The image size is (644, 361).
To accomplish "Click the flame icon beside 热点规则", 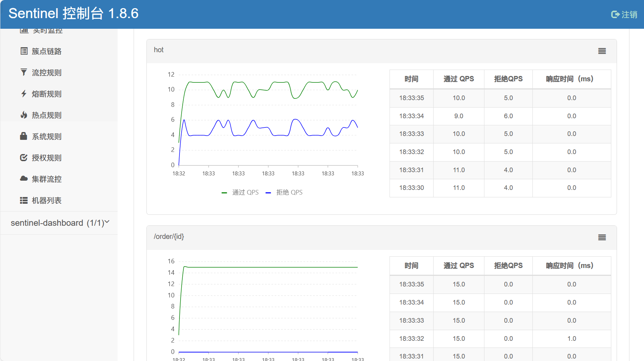I will [x=24, y=115].
